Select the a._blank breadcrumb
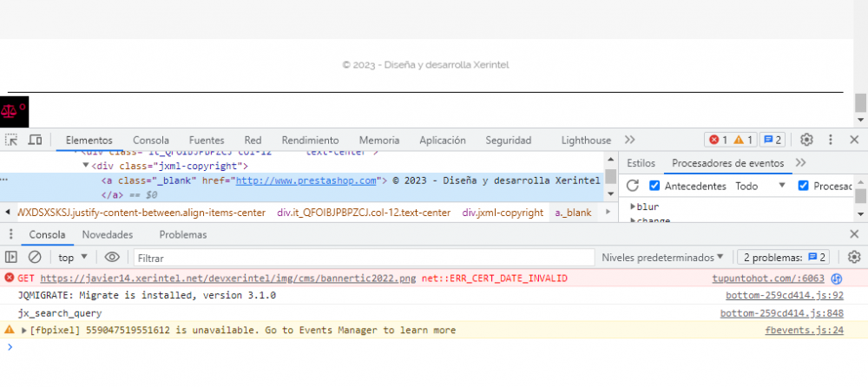868x387 pixels. (x=573, y=213)
